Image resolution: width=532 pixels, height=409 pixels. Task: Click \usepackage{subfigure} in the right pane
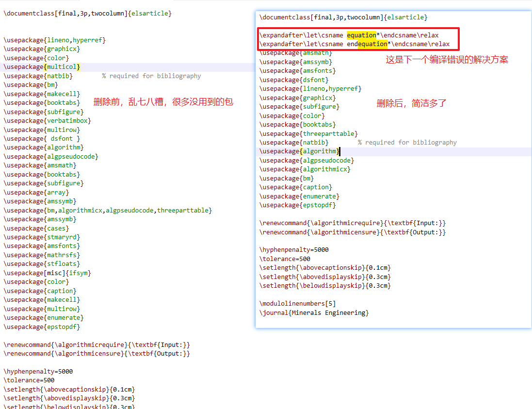pyautogui.click(x=300, y=107)
